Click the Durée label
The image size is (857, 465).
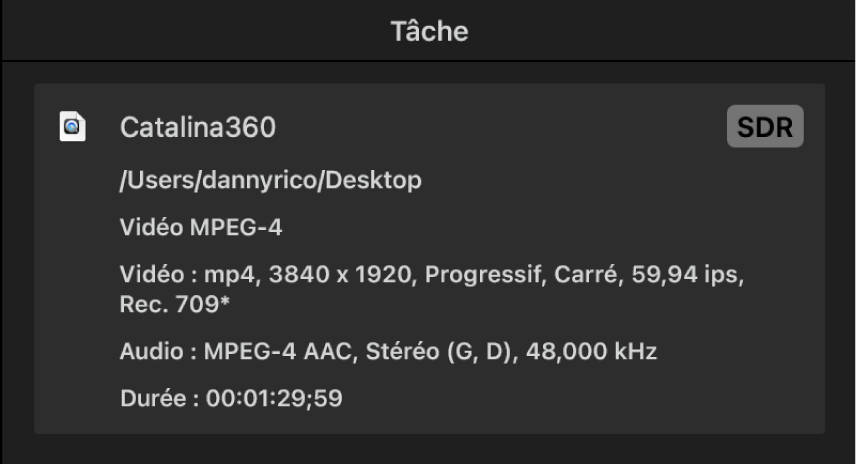click(152, 398)
